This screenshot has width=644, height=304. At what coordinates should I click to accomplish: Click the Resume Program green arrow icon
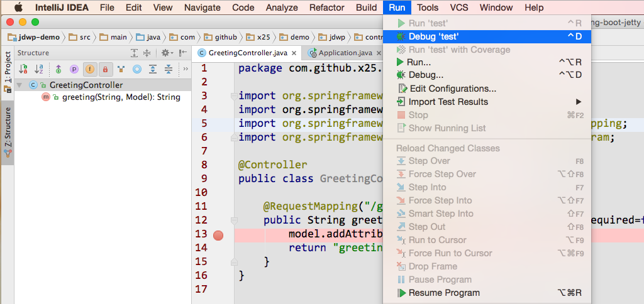[x=402, y=293]
